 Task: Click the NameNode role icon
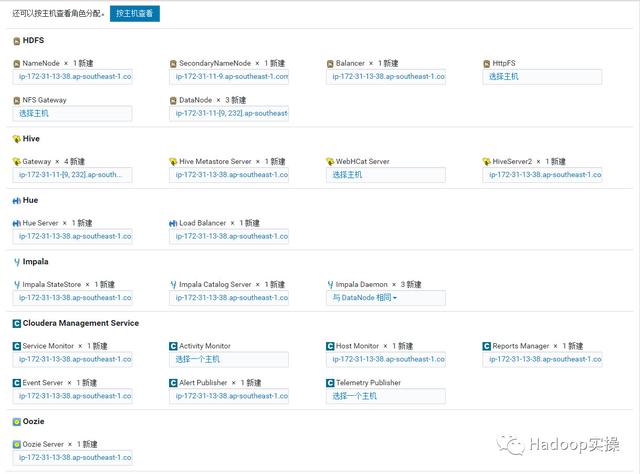click(17, 64)
